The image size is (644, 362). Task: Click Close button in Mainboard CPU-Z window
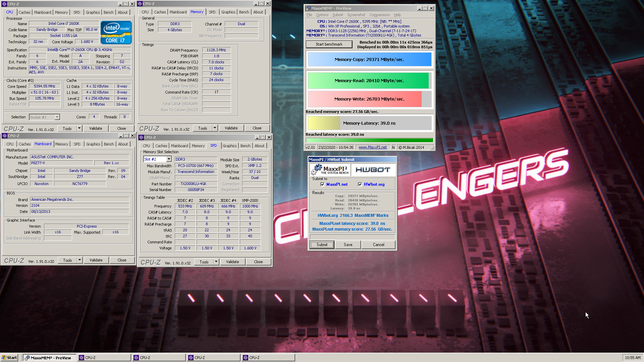click(x=122, y=260)
